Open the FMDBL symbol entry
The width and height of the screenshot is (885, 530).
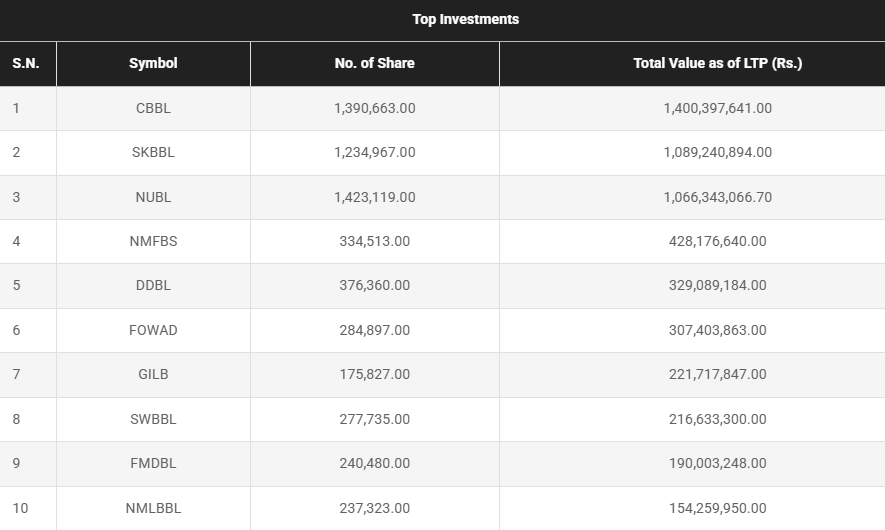pos(153,463)
